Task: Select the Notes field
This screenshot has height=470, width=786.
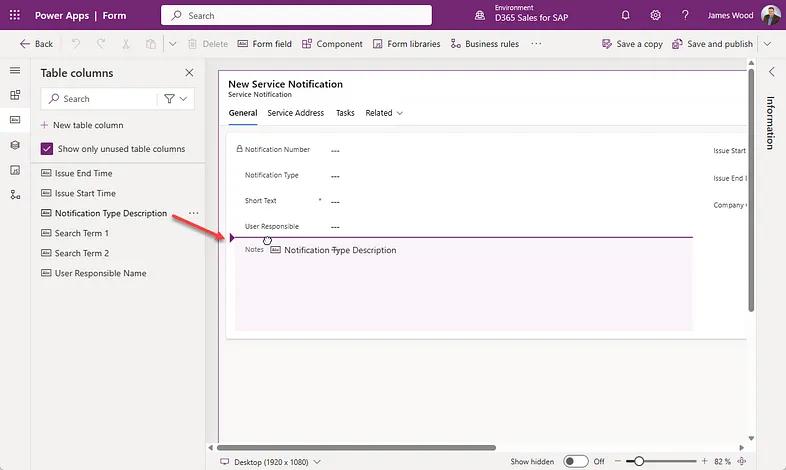Action: click(x=464, y=285)
